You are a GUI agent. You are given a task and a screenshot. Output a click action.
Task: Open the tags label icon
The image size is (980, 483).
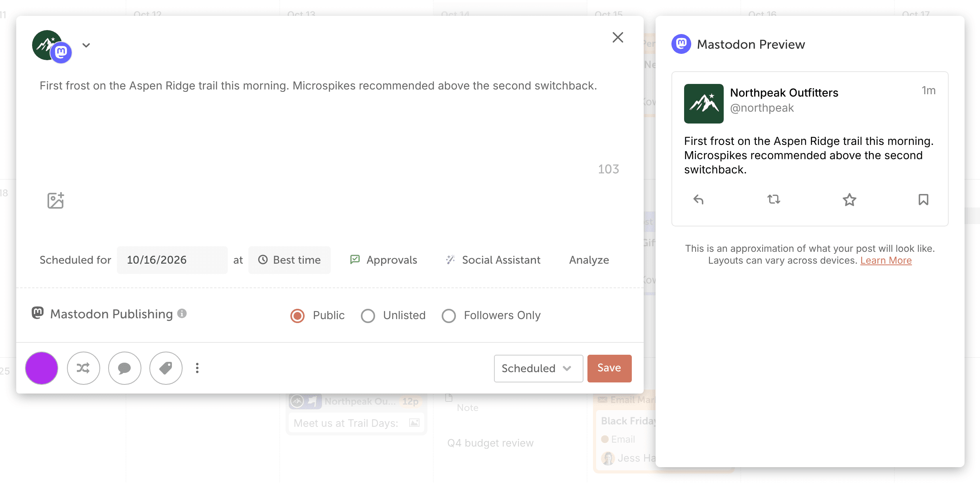pyautogui.click(x=166, y=368)
